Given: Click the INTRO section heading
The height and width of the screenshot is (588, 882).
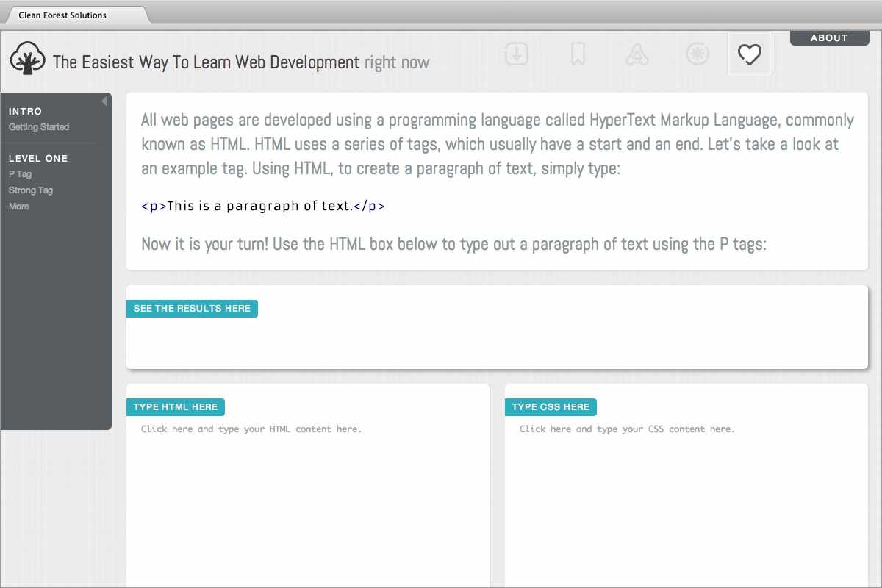Looking at the screenshot, I should pos(26,112).
